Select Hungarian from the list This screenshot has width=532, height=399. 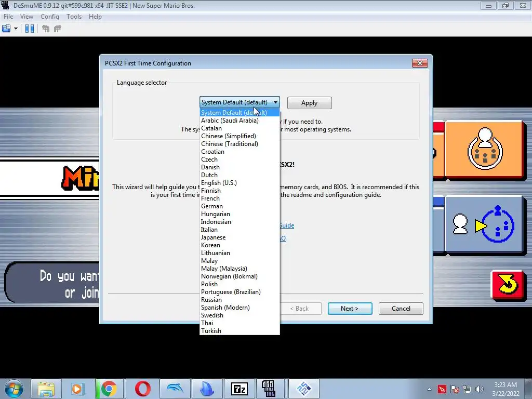pos(240,214)
